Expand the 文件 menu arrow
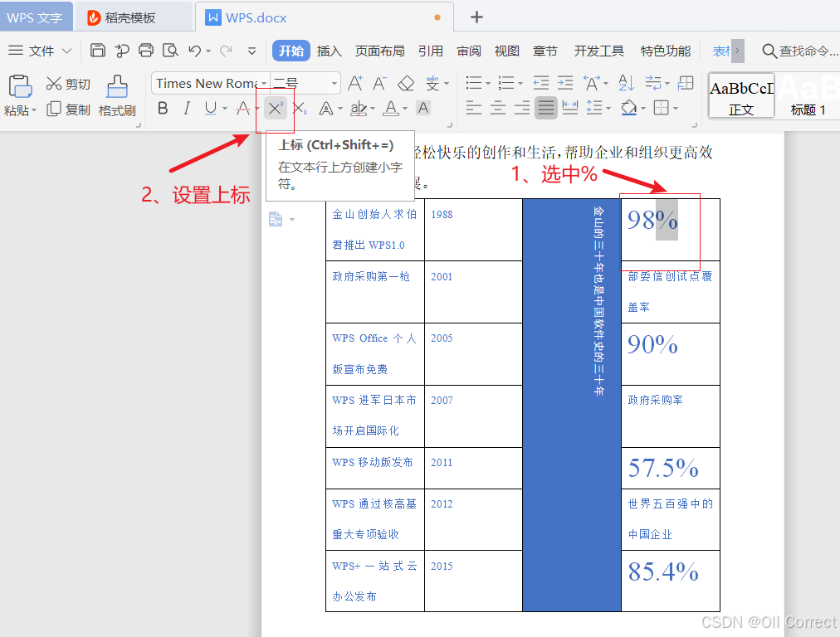 66,51
